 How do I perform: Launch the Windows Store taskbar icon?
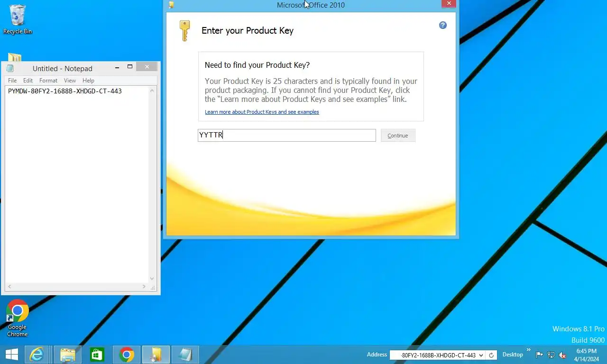(x=97, y=355)
